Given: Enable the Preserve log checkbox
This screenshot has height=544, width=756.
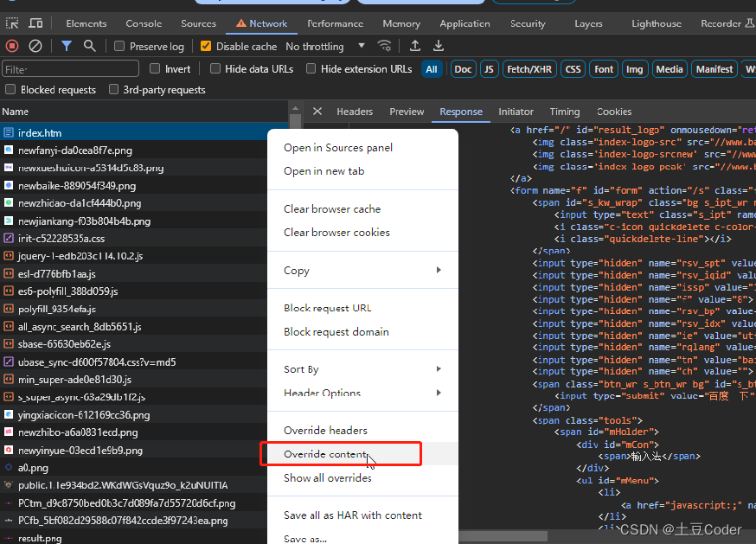Looking at the screenshot, I should [119, 46].
